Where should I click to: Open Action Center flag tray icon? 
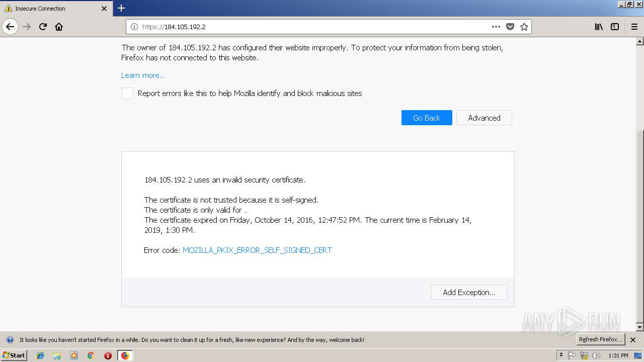pos(572,355)
